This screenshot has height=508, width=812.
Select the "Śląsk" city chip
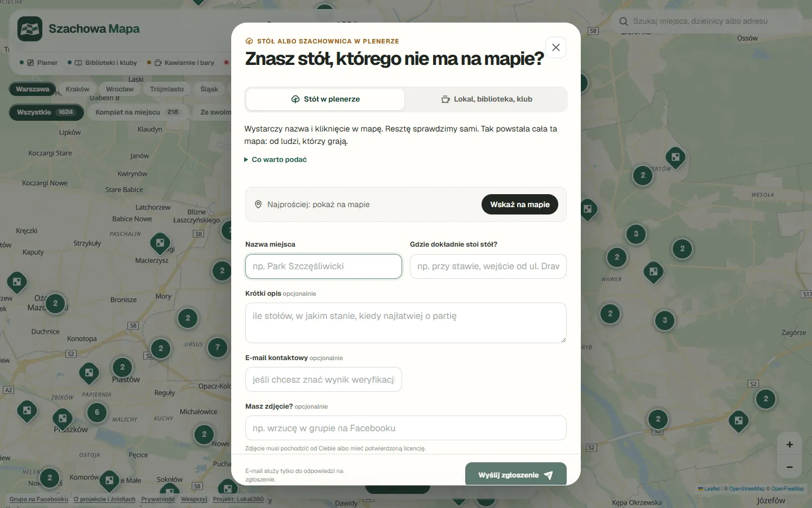(209, 89)
